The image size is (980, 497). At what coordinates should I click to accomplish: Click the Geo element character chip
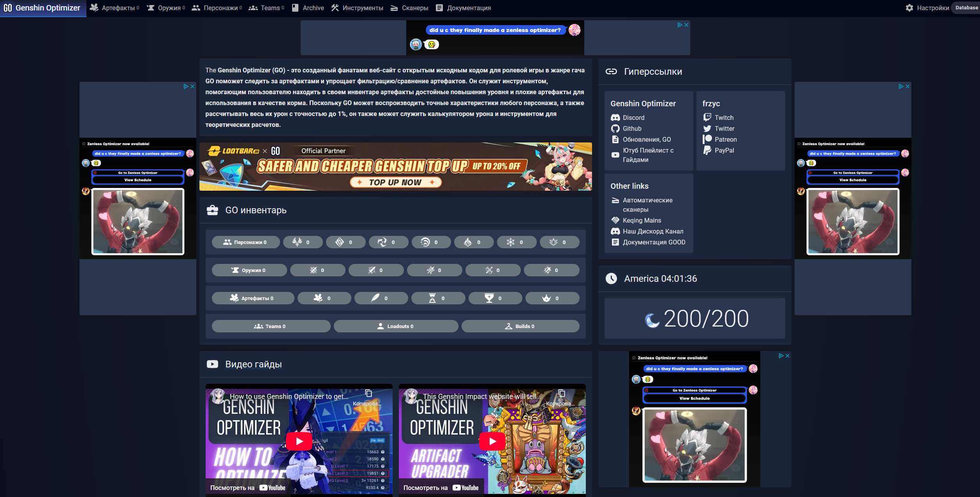(x=345, y=242)
